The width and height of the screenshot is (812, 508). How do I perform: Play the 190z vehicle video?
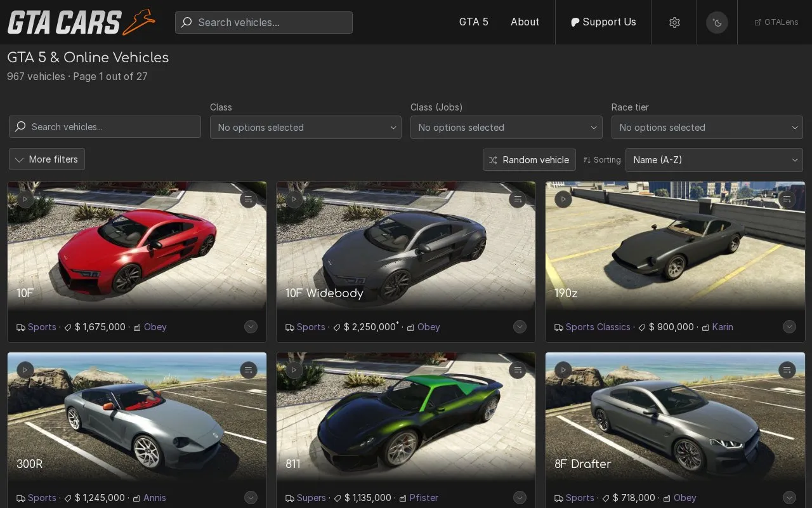coord(563,199)
